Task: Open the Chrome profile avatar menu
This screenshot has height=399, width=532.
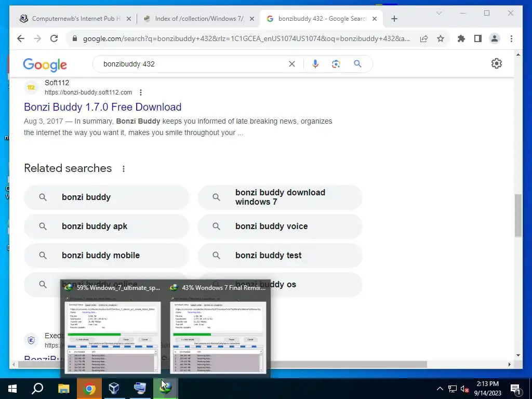Action: 495,38
